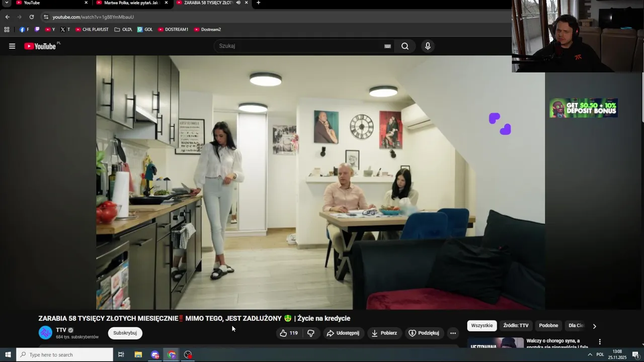Switch the POL input language
Viewport: 644px width, 362px height.
600,355
